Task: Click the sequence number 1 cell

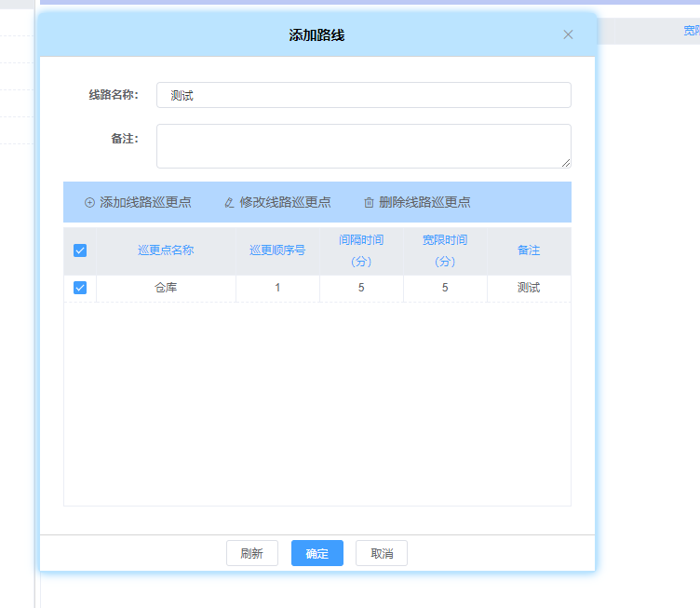Action: (277, 288)
